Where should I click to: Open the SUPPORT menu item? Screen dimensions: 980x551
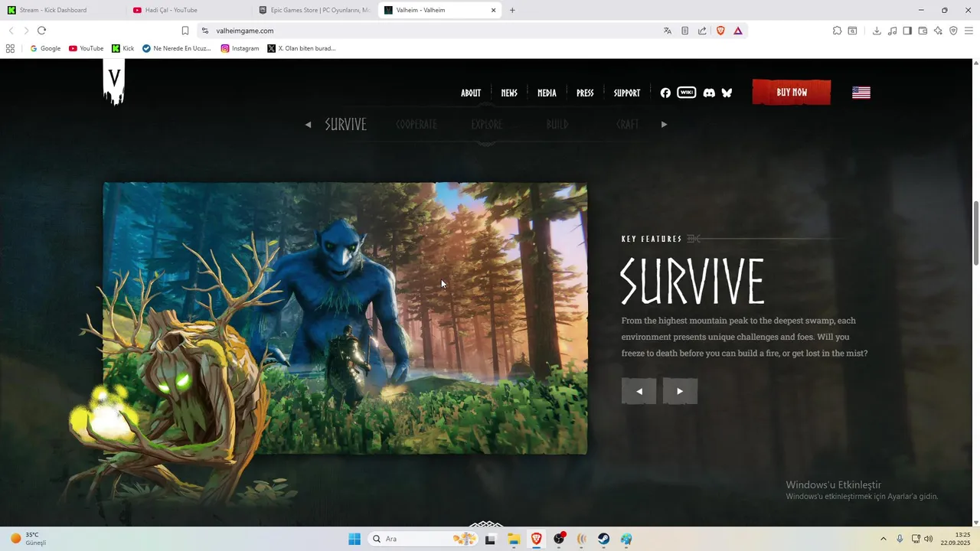(x=627, y=93)
